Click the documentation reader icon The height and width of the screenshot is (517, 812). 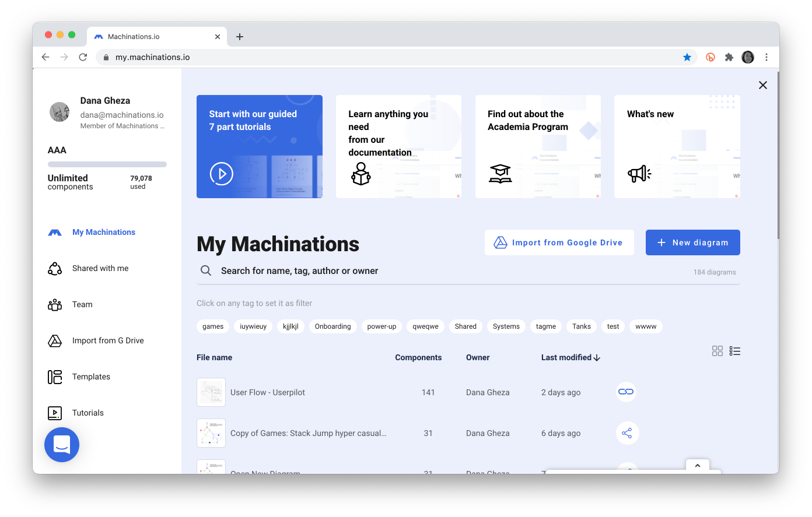tap(361, 174)
